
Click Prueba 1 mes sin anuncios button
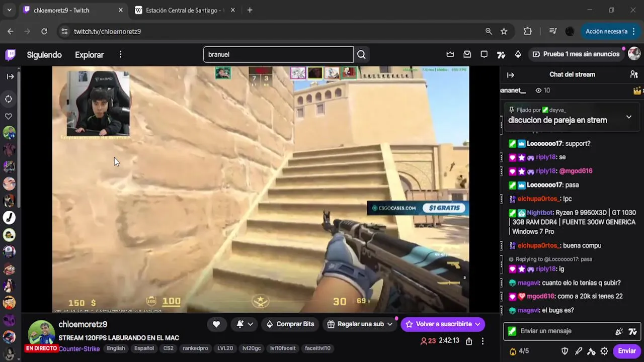(576, 54)
